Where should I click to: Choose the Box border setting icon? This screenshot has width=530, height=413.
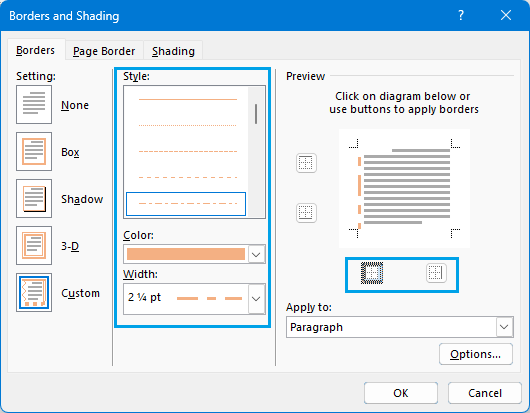point(34,151)
